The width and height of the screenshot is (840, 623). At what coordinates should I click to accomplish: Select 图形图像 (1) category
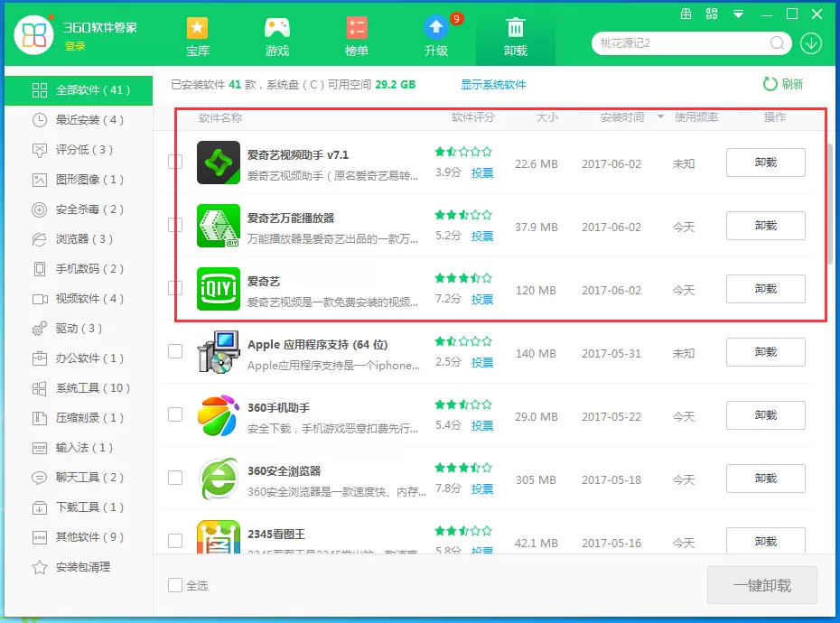click(x=79, y=180)
